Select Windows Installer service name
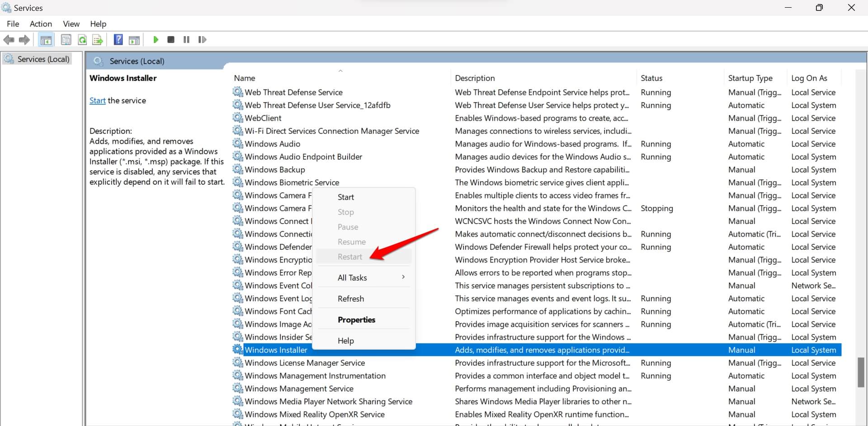Image resolution: width=868 pixels, height=426 pixels. (x=276, y=350)
